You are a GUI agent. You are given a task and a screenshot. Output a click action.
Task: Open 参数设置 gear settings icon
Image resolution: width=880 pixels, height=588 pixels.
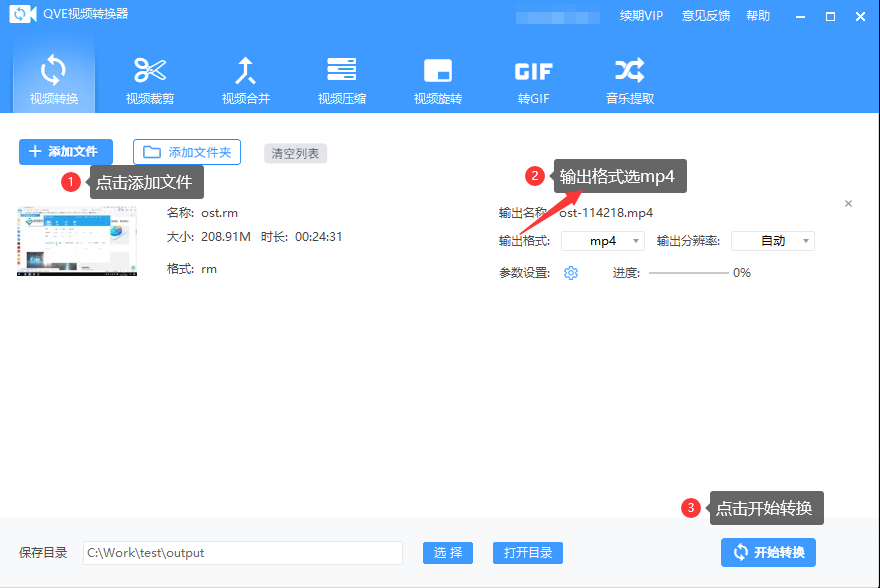click(571, 273)
